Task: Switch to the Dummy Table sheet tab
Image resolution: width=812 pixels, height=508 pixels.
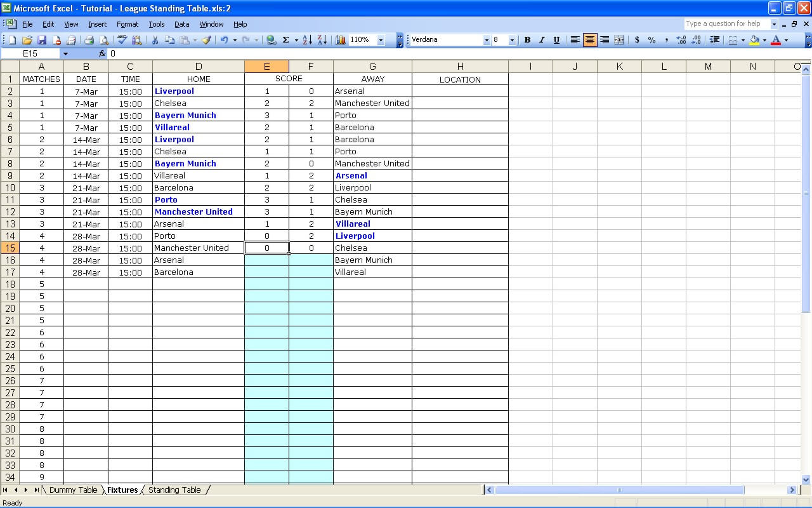Action: point(73,490)
